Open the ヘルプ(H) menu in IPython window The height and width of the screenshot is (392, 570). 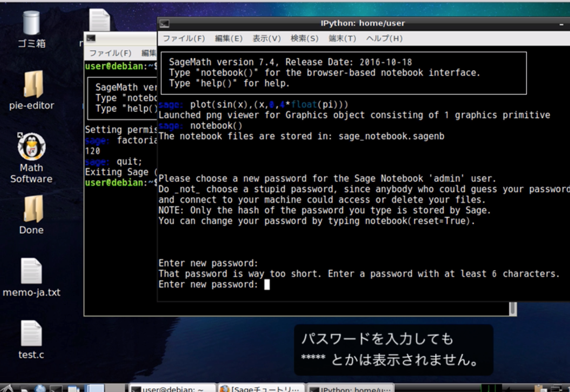(x=384, y=39)
